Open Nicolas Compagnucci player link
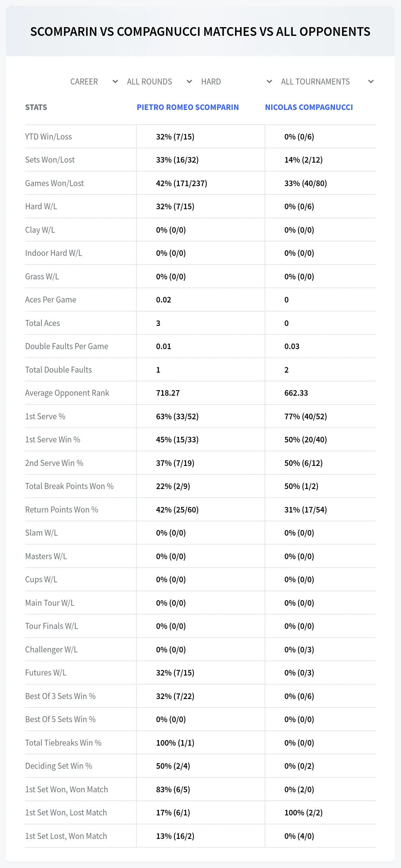 coord(309,107)
